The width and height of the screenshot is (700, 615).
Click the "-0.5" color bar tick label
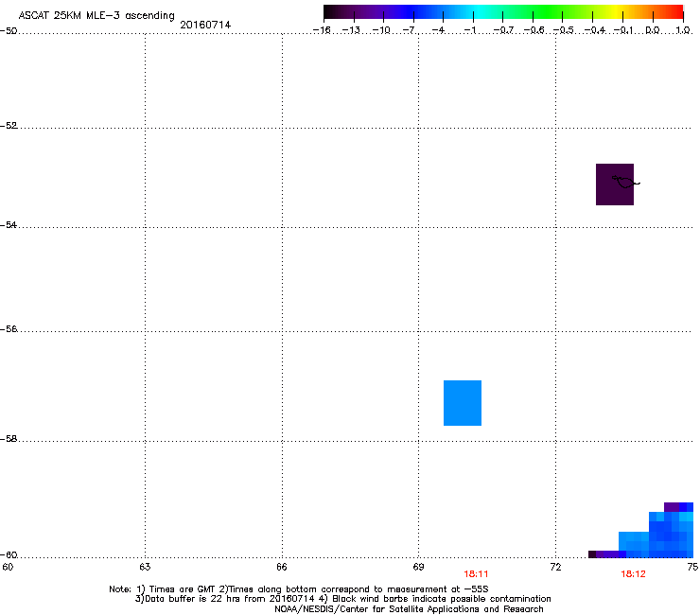click(x=563, y=30)
